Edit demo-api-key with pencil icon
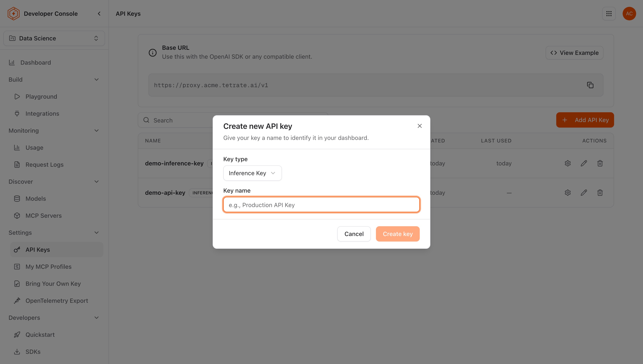Screen dimensions: 643x364 (584, 192)
